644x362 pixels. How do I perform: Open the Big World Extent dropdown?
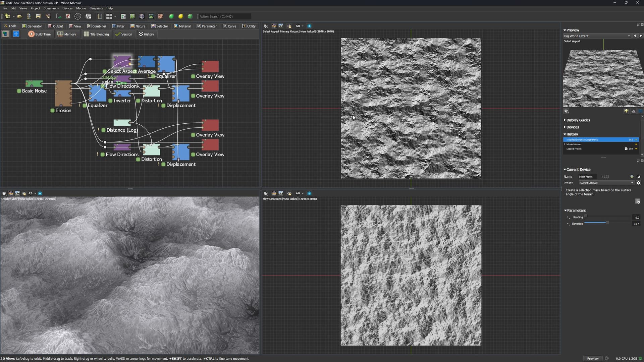[597, 36]
